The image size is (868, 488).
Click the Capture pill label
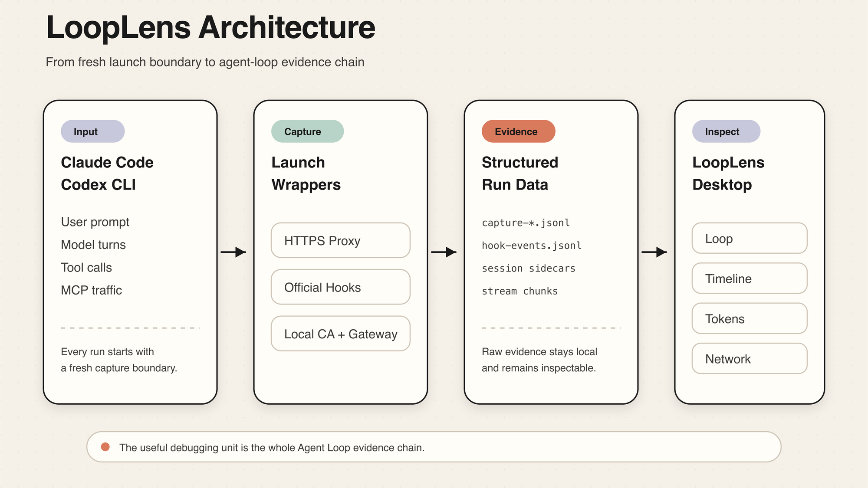[x=307, y=131]
